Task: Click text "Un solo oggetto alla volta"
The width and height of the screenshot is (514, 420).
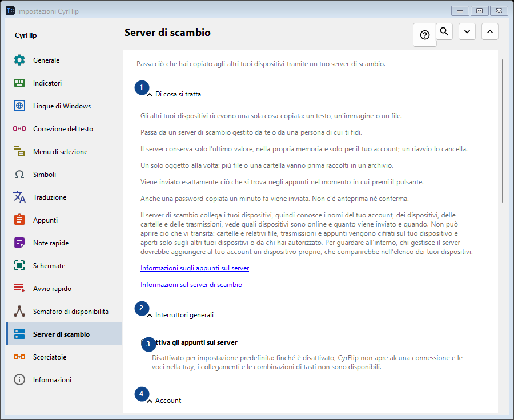Action: 179,165
